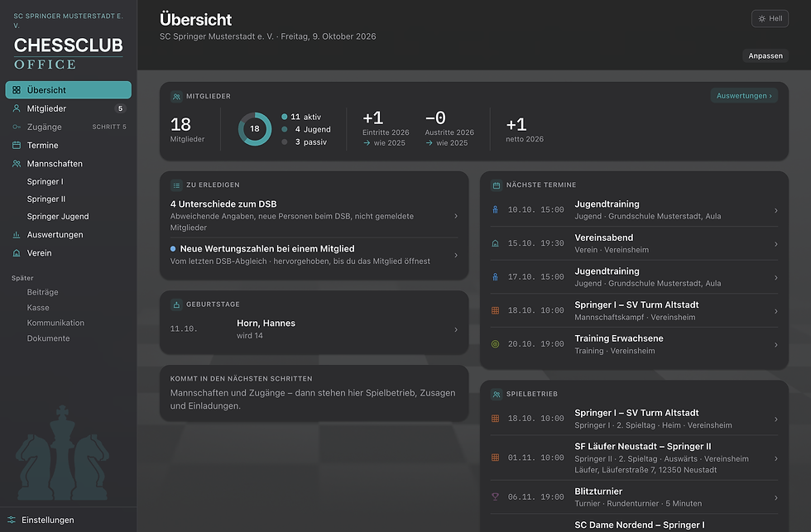Select Kommunikation in the sidebar
The height and width of the screenshot is (532, 811).
pos(55,323)
